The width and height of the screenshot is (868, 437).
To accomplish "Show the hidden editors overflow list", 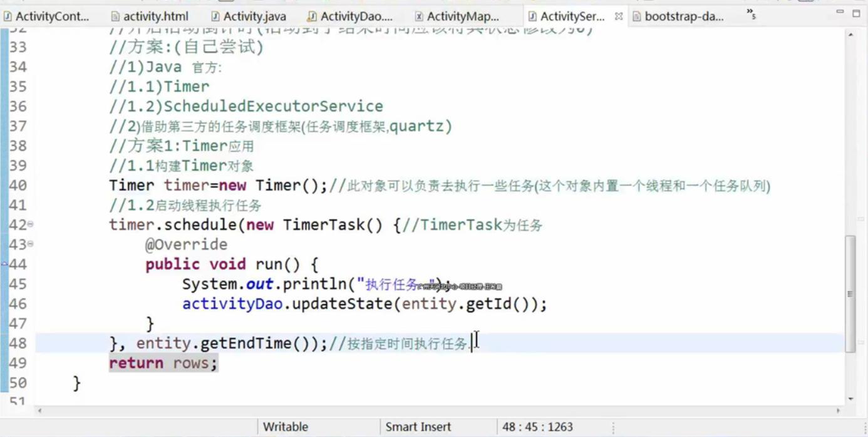I will [751, 14].
